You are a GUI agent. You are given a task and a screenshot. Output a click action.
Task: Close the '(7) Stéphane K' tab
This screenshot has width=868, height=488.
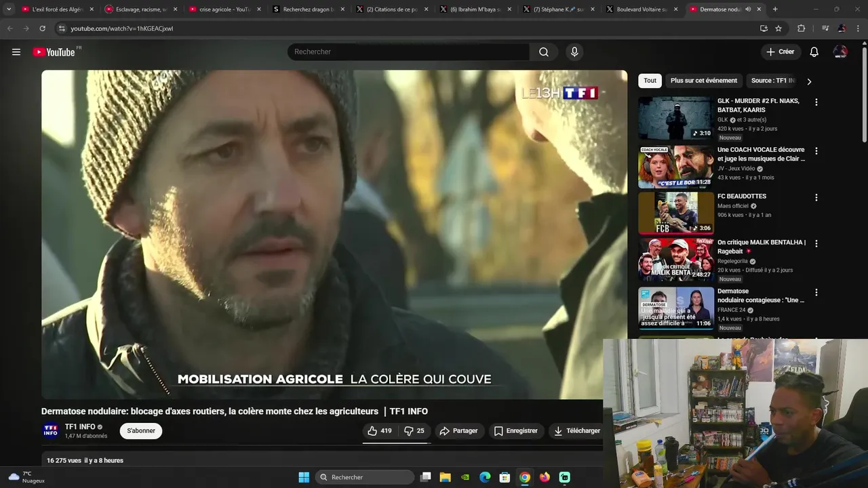pyautogui.click(x=592, y=9)
